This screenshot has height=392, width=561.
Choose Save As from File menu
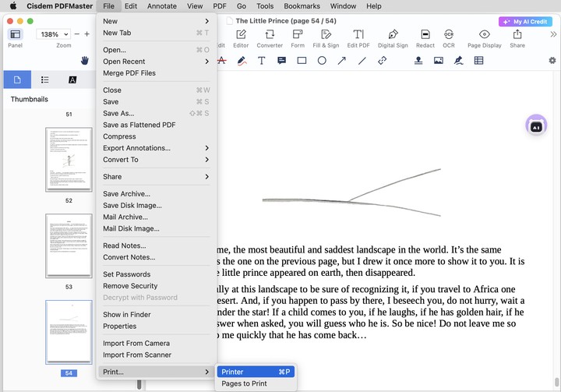pos(157,113)
